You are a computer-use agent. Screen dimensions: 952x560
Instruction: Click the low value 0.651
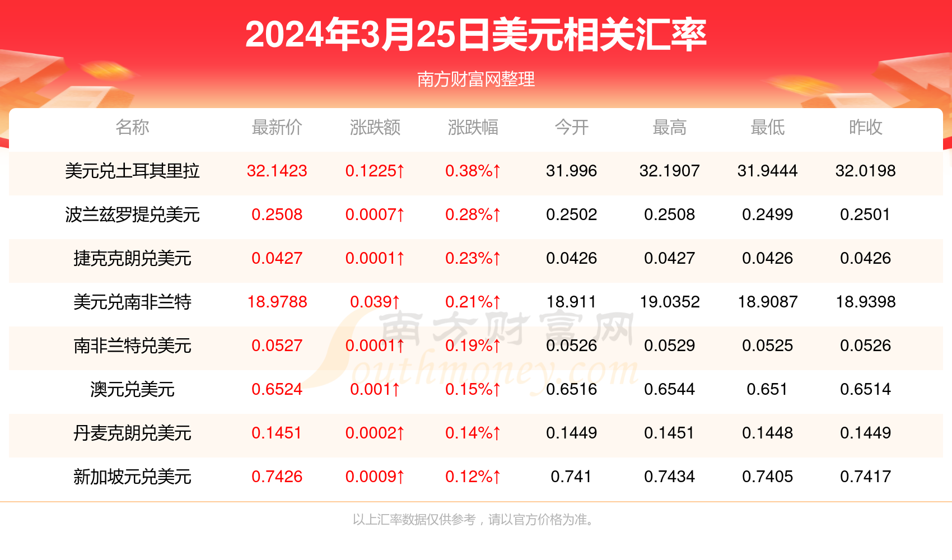point(767,389)
